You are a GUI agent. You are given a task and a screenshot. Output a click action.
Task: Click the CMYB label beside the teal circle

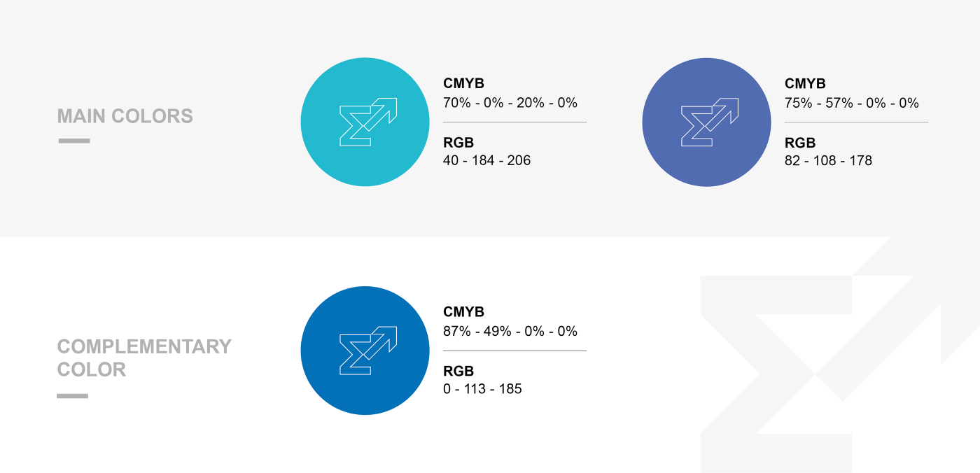464,83
